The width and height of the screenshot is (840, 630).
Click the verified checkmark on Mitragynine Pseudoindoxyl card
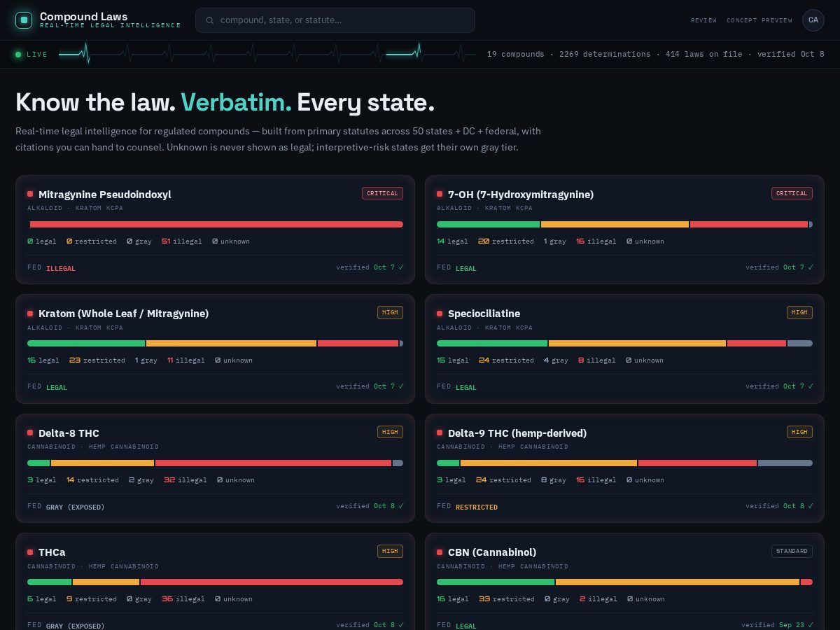click(x=401, y=267)
